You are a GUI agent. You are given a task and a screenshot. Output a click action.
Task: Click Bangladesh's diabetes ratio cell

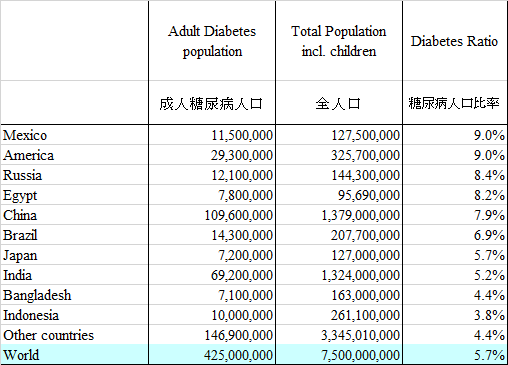coord(455,295)
